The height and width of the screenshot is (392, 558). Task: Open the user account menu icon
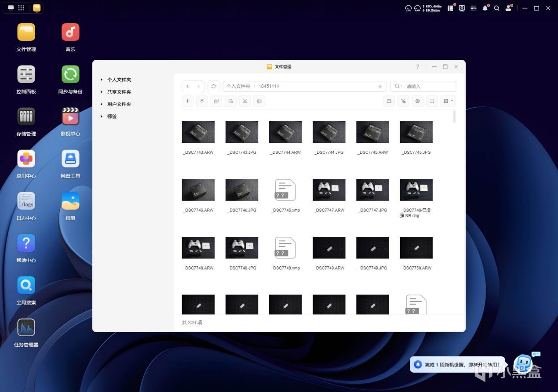pyautogui.click(x=509, y=8)
